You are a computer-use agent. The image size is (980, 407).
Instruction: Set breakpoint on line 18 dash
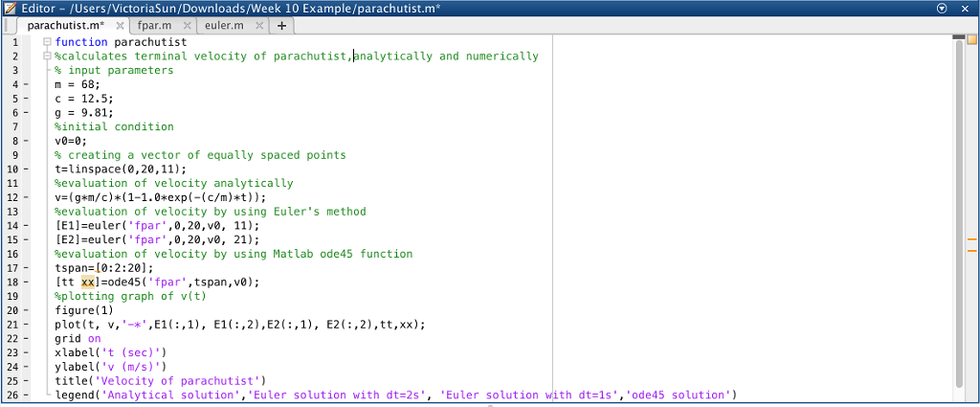(x=26, y=282)
